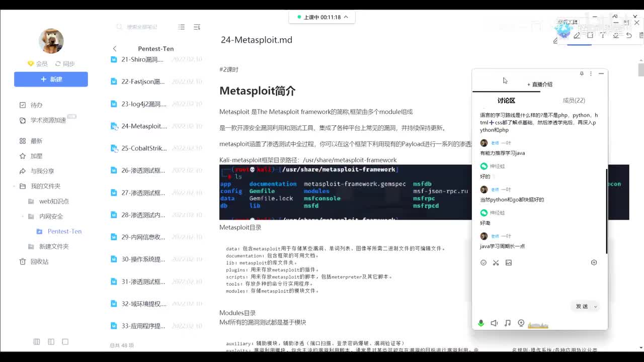Screen dimensions: 644x362
Task: Open note 23-log4j2漏洞
Action: (156, 104)
